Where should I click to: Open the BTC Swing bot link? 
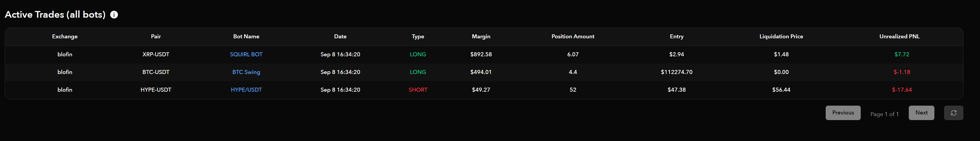(246, 72)
